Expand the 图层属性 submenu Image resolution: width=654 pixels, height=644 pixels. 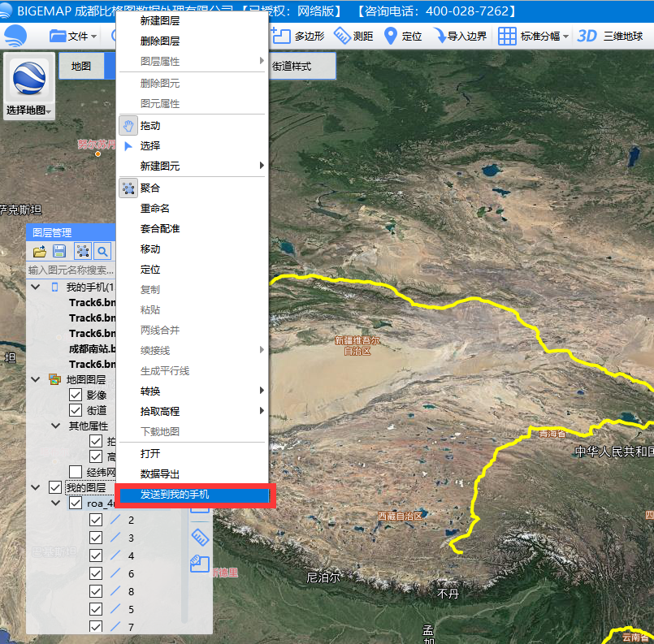click(192, 61)
